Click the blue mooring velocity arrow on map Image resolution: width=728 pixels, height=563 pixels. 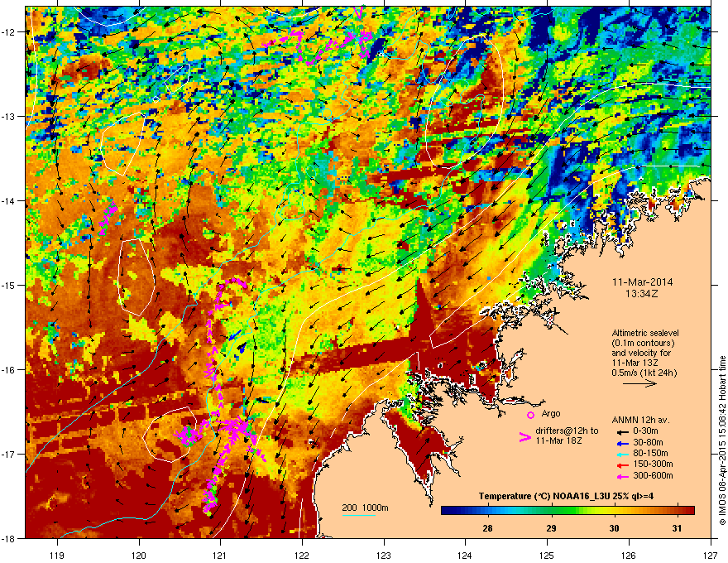pyautogui.click(x=234, y=335)
